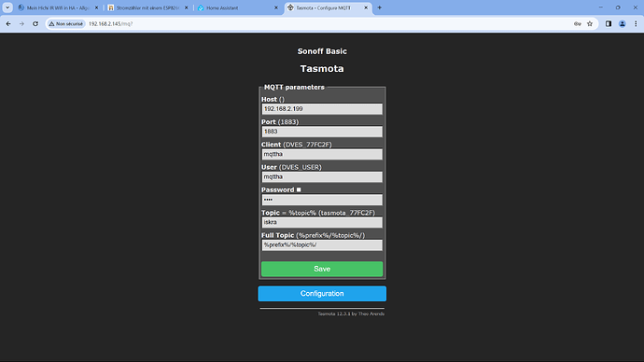Save the MQTT parameters

click(322, 269)
